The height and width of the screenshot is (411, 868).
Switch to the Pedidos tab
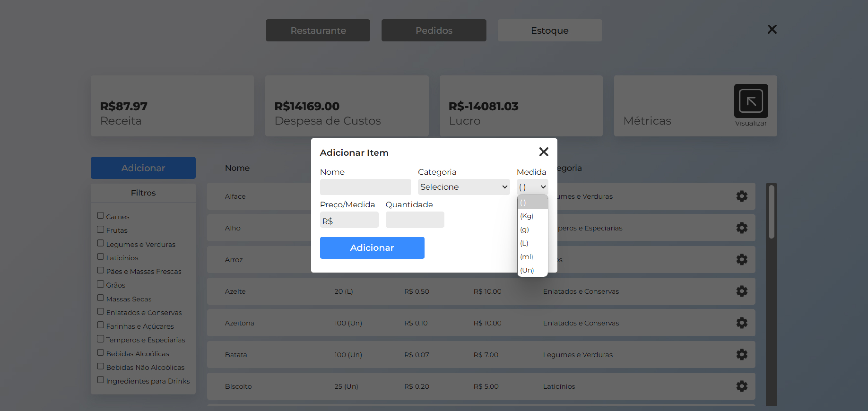434,30
